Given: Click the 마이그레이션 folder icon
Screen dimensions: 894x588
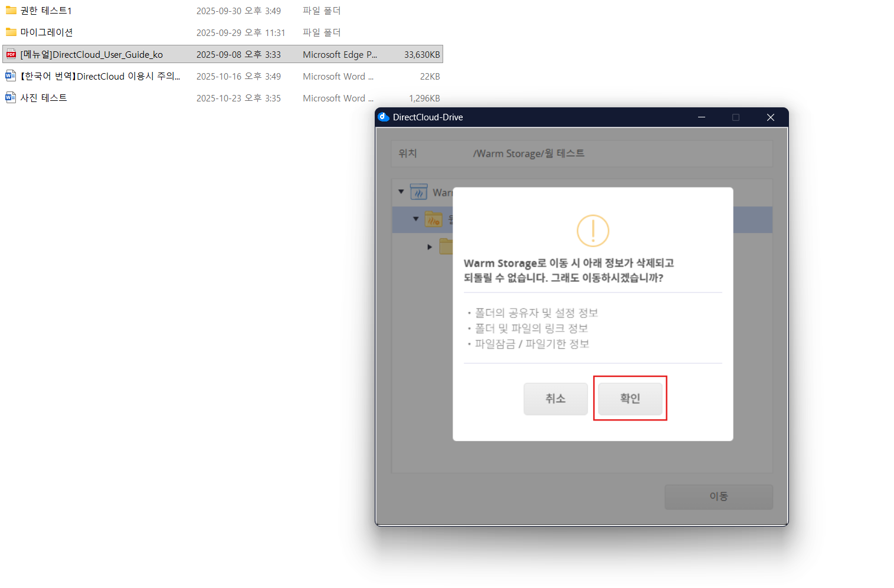Looking at the screenshot, I should coord(11,32).
